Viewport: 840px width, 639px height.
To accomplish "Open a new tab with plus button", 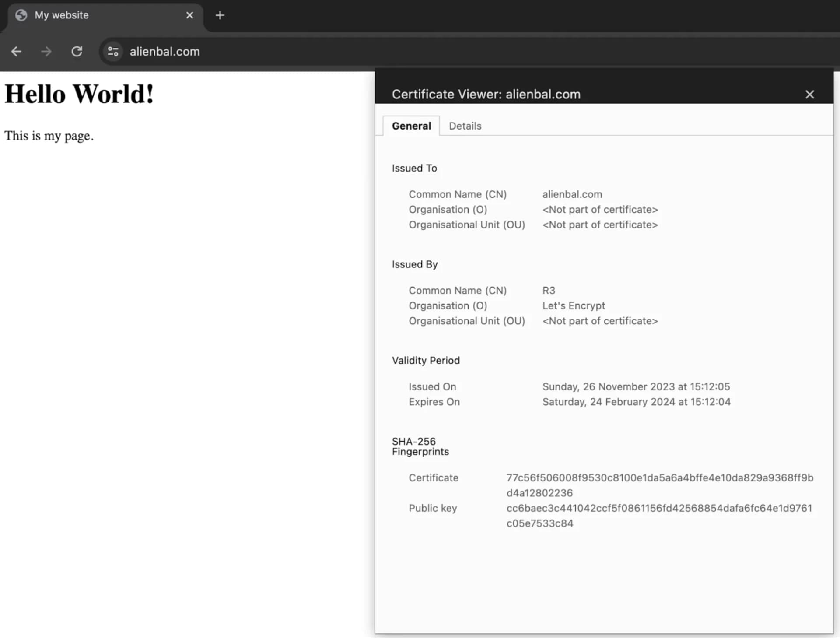I will point(220,15).
